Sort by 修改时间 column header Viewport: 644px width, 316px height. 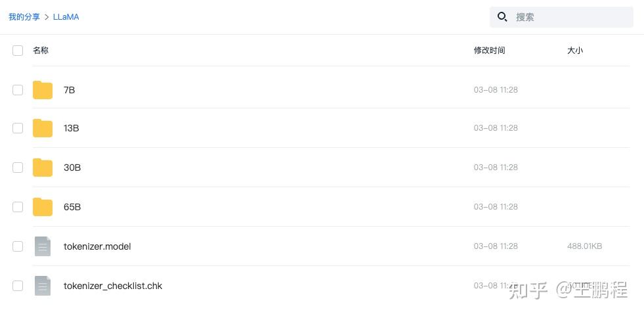point(489,51)
